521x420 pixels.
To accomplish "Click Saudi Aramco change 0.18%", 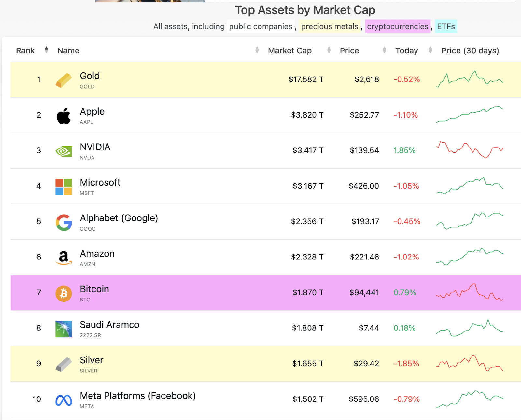I will click(404, 328).
